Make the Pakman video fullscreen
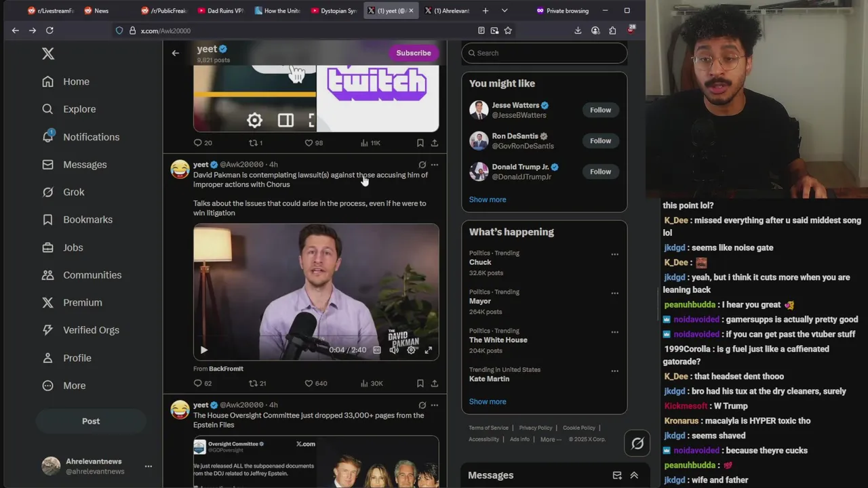 click(428, 350)
